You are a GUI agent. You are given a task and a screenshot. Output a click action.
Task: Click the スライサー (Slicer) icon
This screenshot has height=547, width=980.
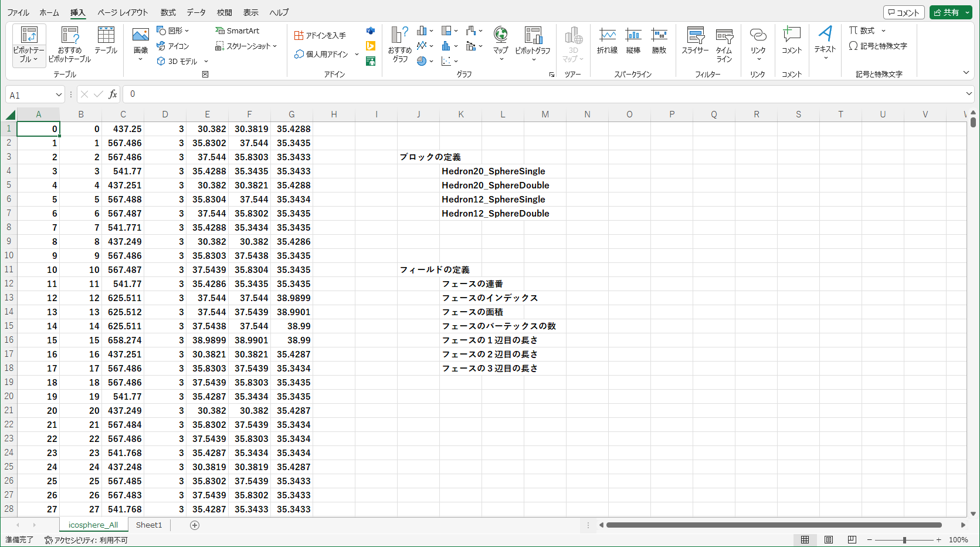point(696,35)
